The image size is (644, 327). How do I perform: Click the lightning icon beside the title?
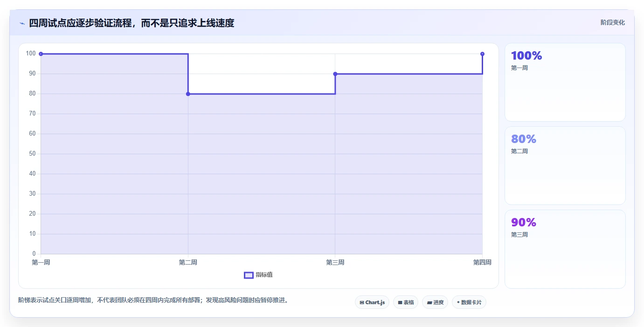22,23
